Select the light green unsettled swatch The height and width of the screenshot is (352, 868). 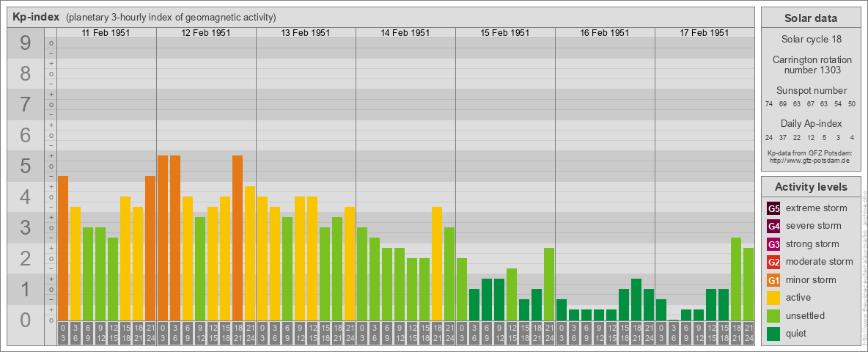point(773,315)
